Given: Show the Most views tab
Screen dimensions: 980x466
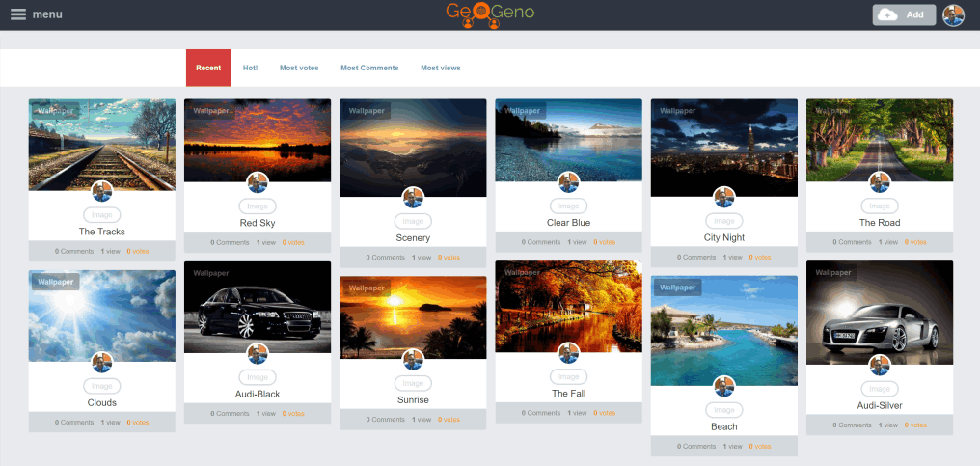Looking at the screenshot, I should (441, 68).
